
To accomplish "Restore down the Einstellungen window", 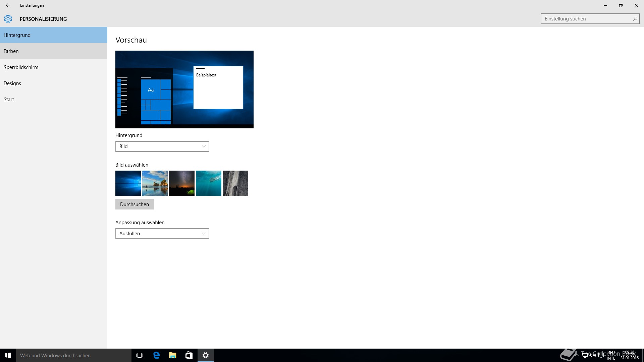I will (x=621, y=5).
